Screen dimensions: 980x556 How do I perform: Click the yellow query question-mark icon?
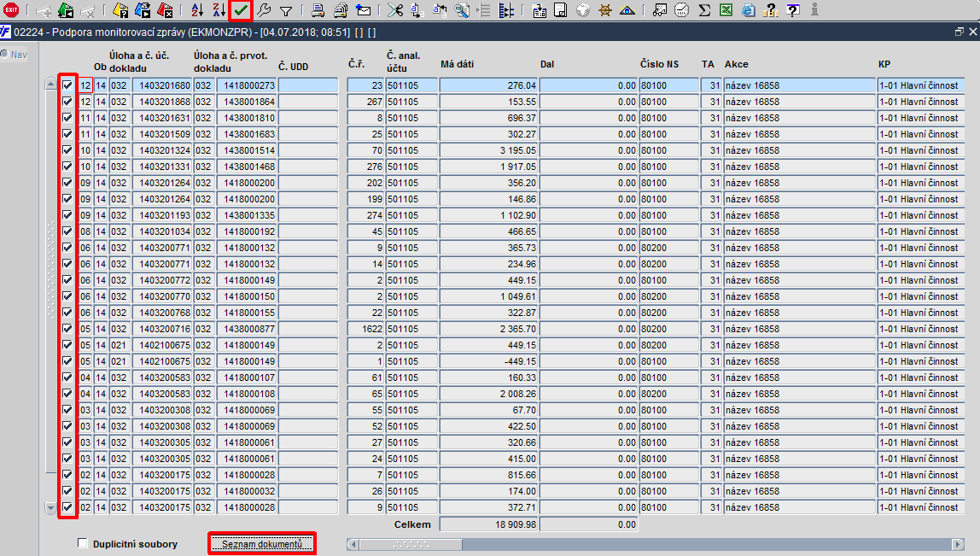tap(120, 10)
